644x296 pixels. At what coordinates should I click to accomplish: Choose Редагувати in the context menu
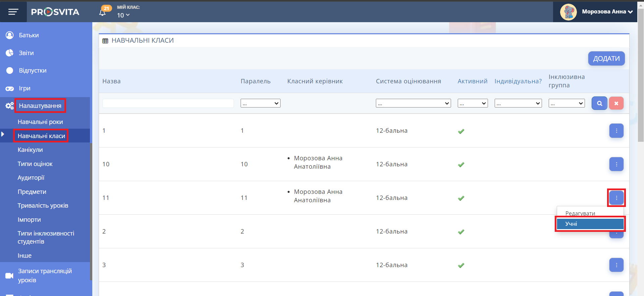(x=580, y=213)
